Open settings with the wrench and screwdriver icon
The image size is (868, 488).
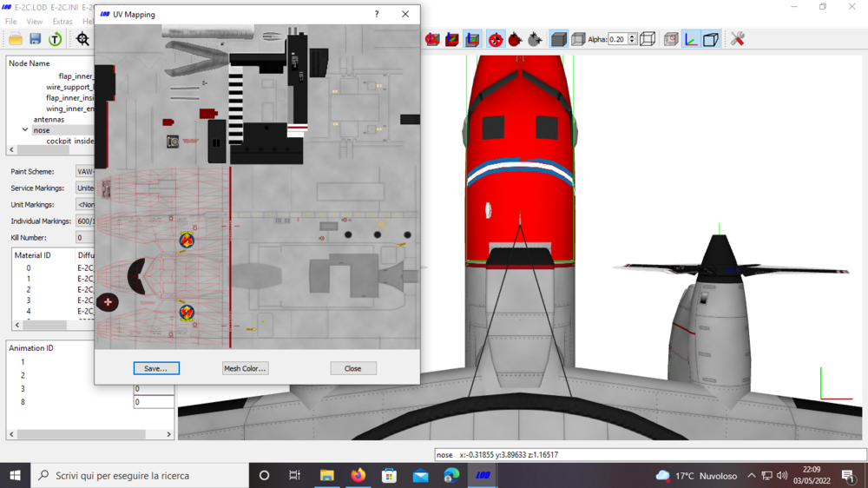click(x=737, y=39)
